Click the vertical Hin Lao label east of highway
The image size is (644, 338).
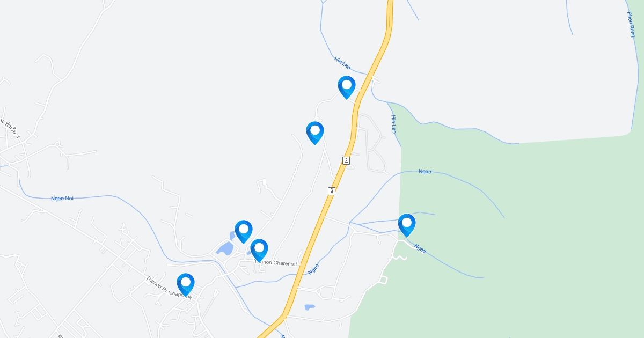[393, 124]
